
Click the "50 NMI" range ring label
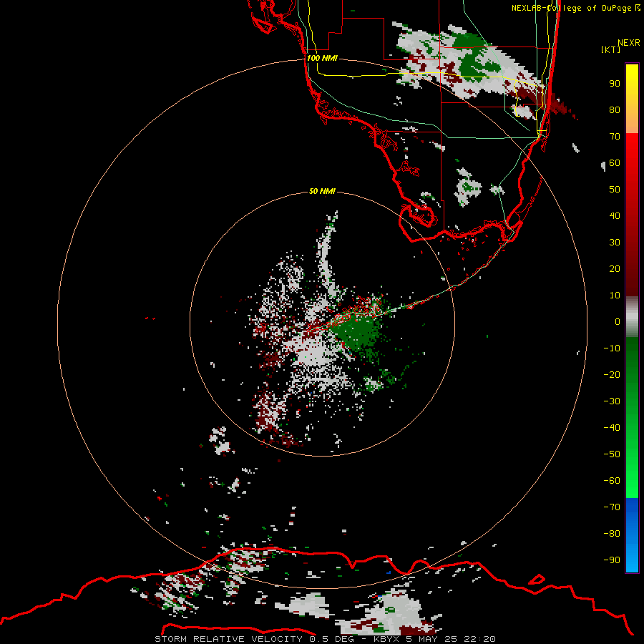tap(322, 191)
